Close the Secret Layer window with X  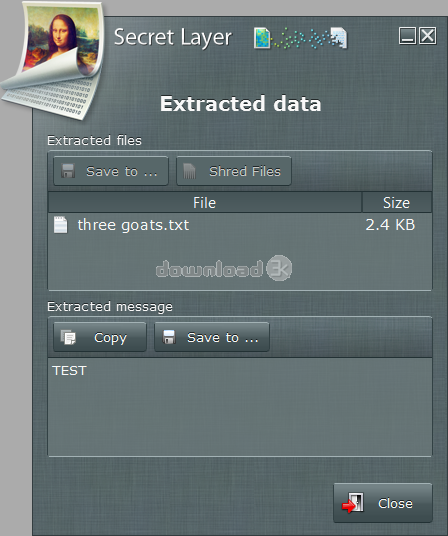428,36
